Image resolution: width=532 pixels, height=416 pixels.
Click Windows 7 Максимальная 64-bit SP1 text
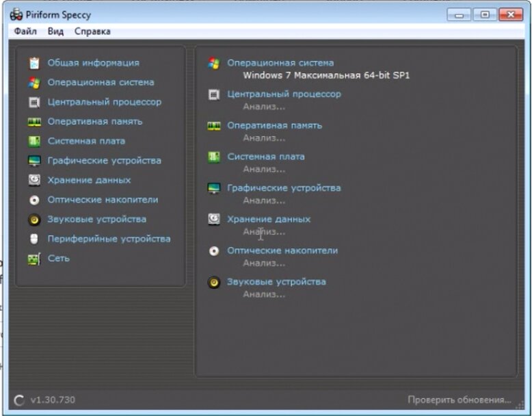click(x=326, y=75)
